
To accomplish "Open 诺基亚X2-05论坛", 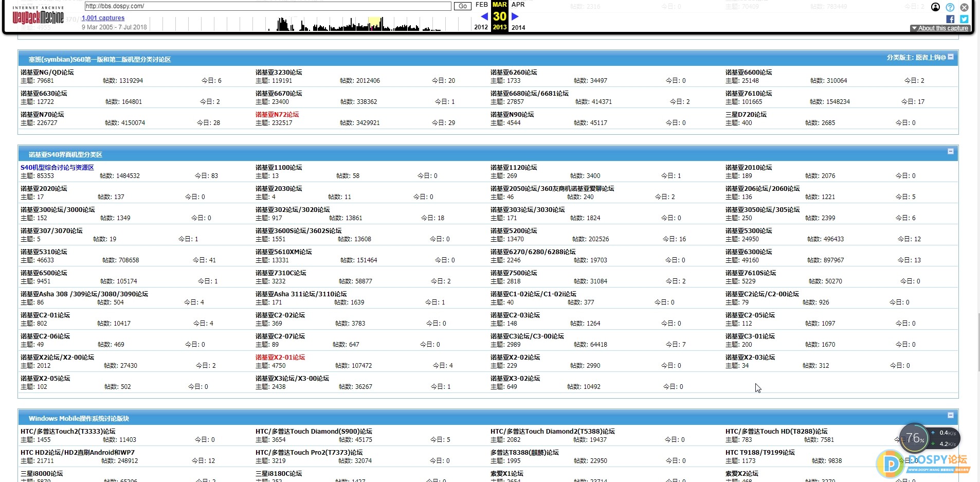I will pyautogui.click(x=45, y=379).
